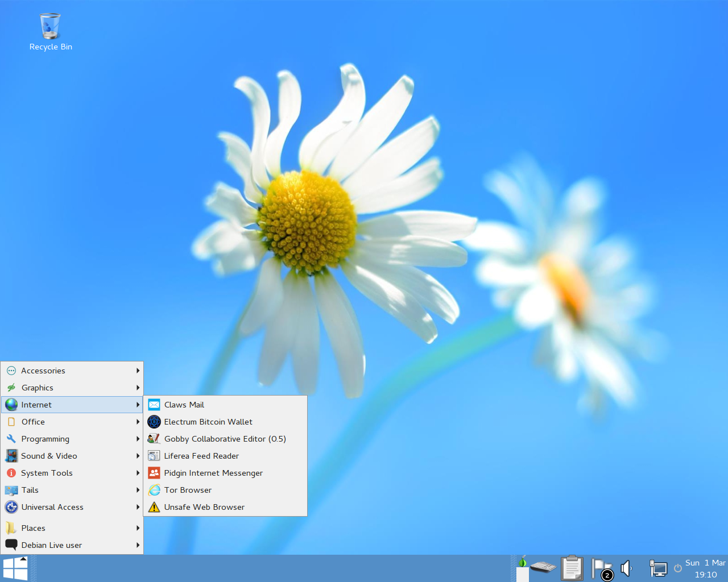Launch Pidgin Internet Messenger

click(x=225, y=473)
